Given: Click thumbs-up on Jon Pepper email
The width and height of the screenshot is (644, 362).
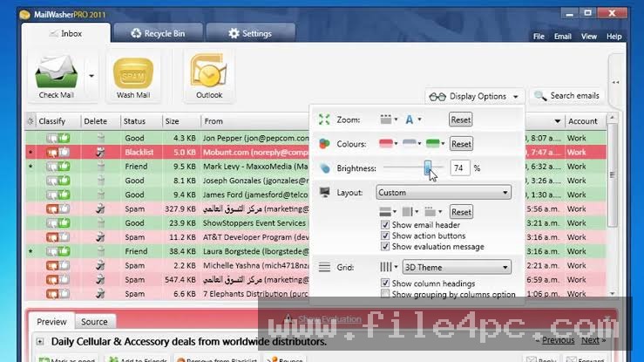Looking at the screenshot, I should click(x=64, y=138).
